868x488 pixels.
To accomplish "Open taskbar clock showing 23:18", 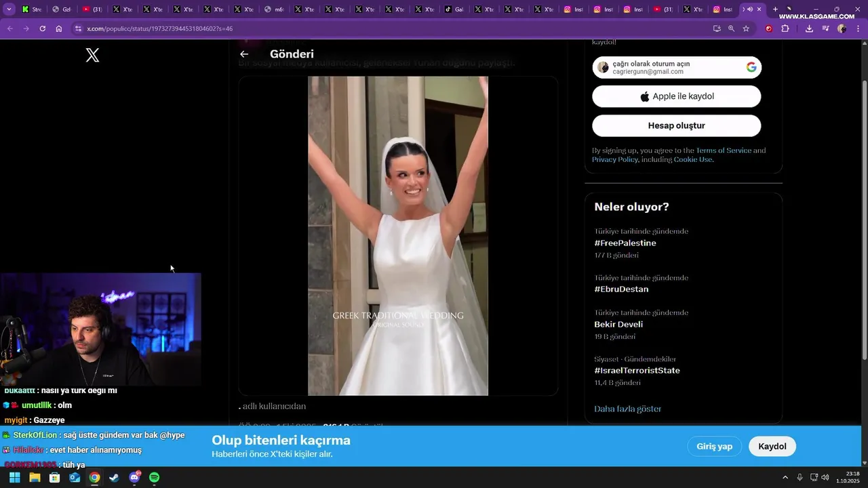I will click(x=848, y=477).
